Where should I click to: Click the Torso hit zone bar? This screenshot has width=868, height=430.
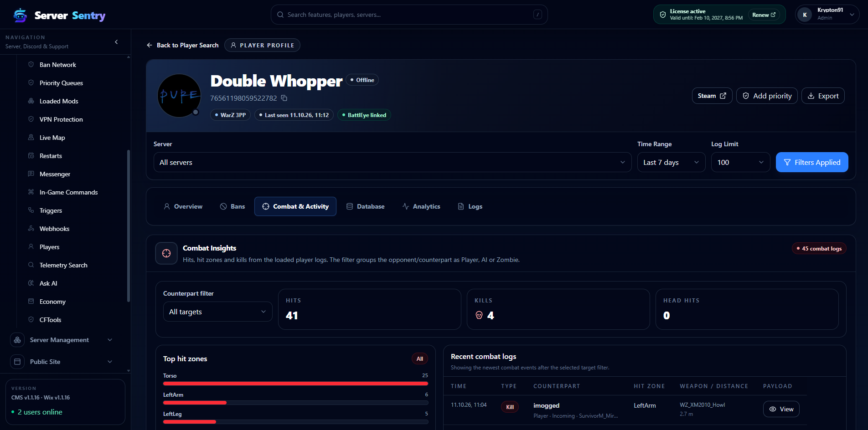(295, 384)
